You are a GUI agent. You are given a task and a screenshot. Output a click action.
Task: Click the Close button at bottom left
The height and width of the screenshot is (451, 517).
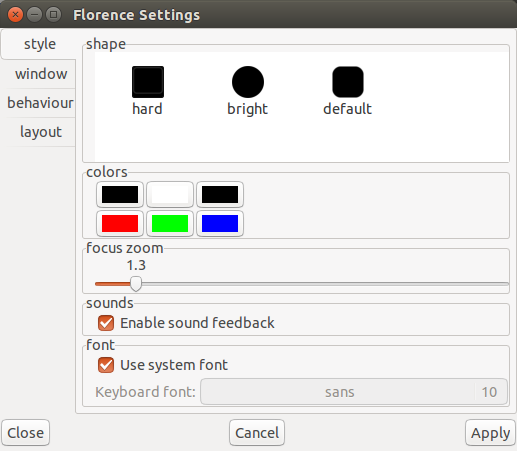pyautogui.click(x=26, y=433)
